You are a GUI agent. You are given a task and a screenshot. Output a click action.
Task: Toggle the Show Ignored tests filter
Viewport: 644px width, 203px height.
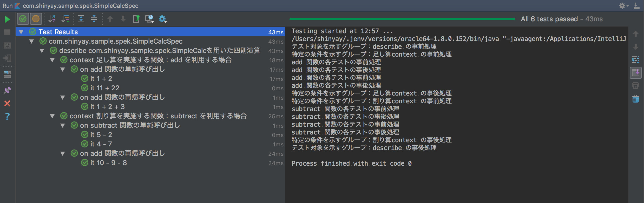point(36,19)
